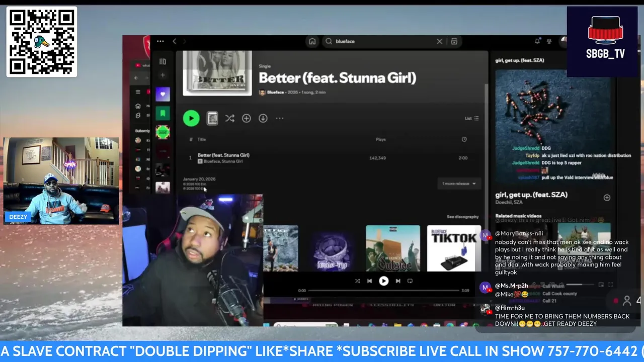
Task: Clear the 'blueface' search with the X
Action: pos(439,41)
